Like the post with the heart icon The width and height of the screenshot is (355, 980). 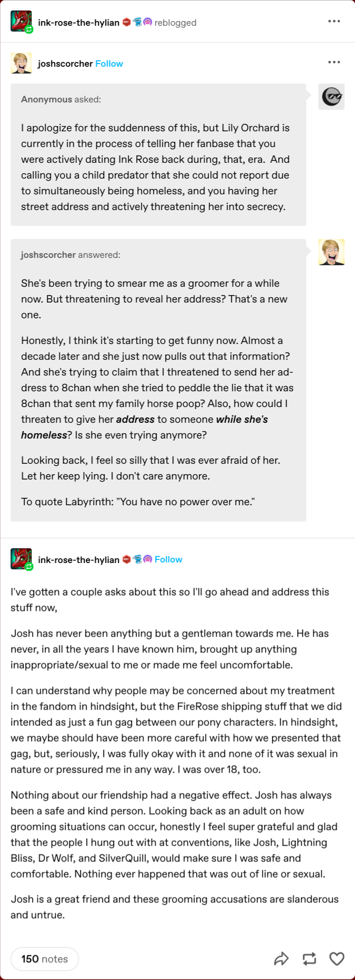pos(337,959)
